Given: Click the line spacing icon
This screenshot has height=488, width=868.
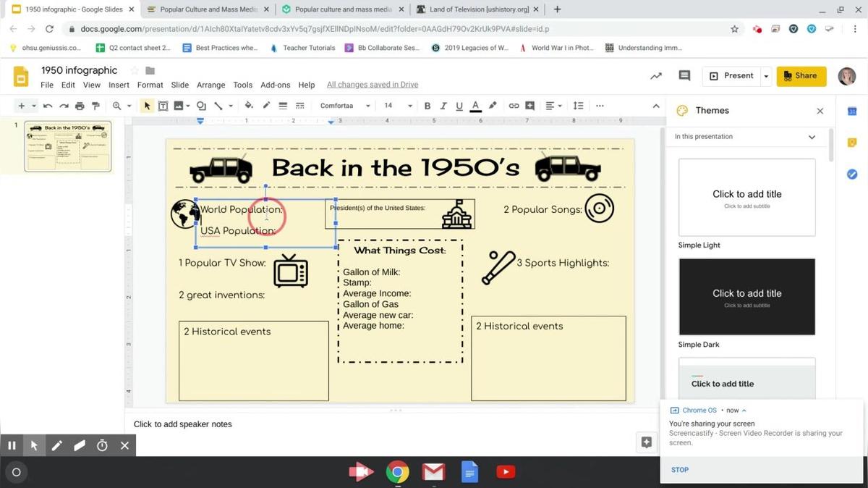Looking at the screenshot, I should (578, 106).
